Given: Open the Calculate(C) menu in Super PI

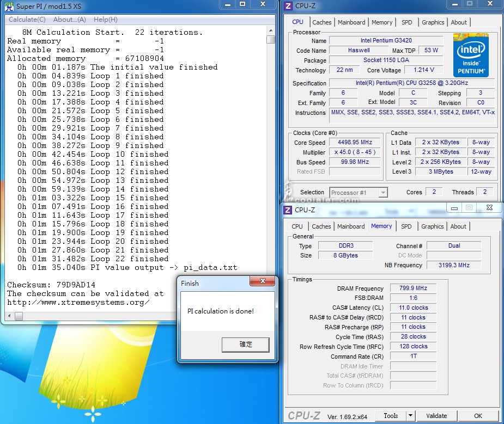Looking at the screenshot, I should click(27, 20).
